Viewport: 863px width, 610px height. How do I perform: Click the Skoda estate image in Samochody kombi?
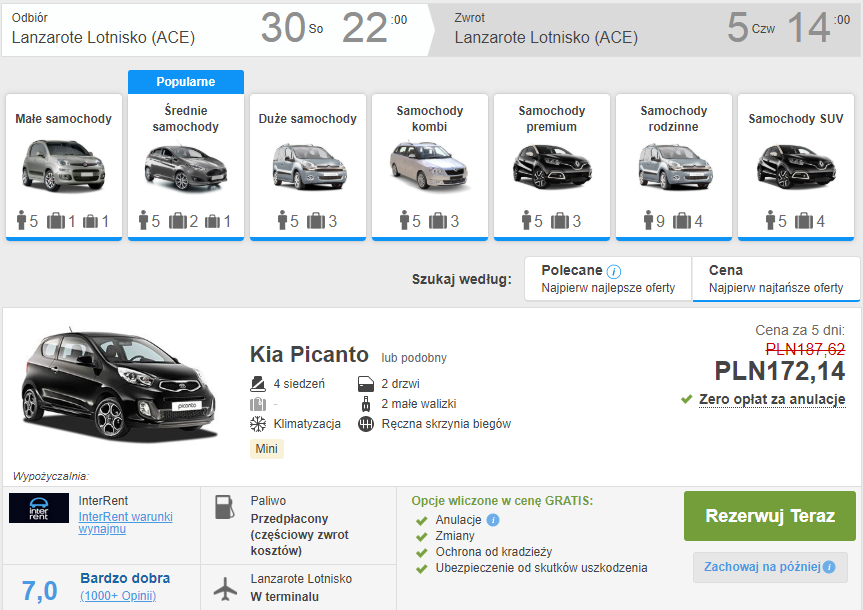pos(430,165)
